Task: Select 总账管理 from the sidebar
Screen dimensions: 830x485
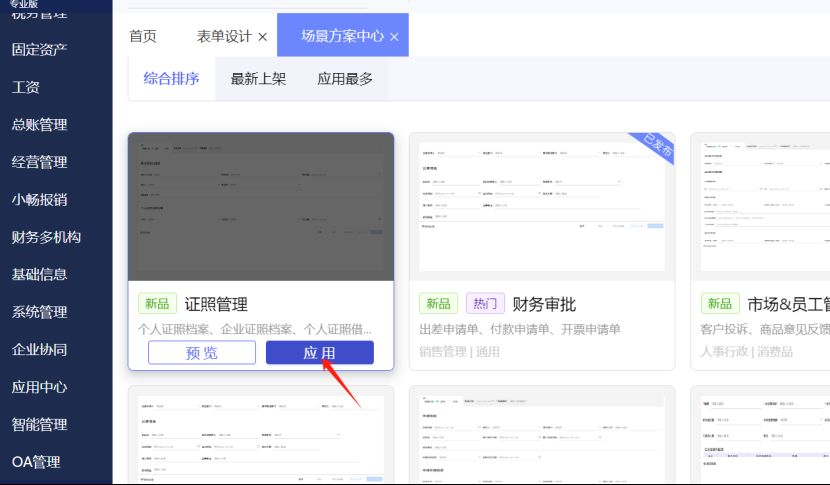Action: pyautogui.click(x=40, y=124)
